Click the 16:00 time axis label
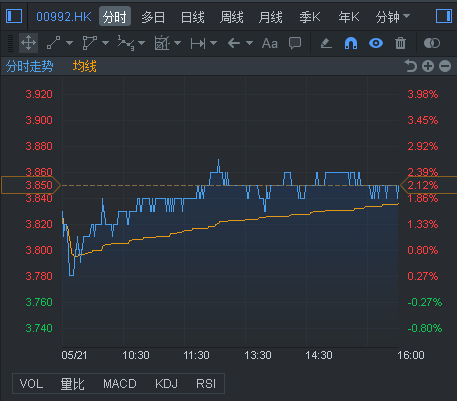 click(411, 355)
